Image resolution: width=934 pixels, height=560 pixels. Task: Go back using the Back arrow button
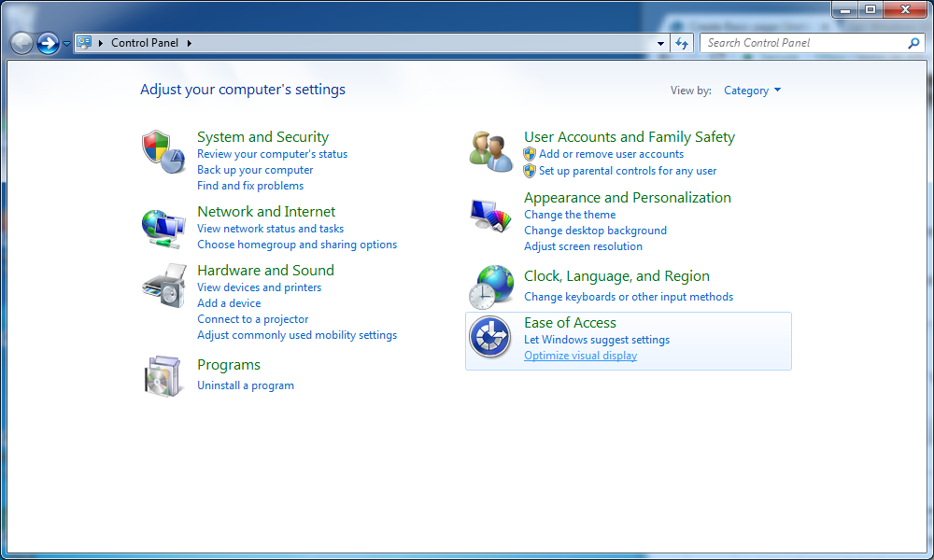(x=21, y=43)
